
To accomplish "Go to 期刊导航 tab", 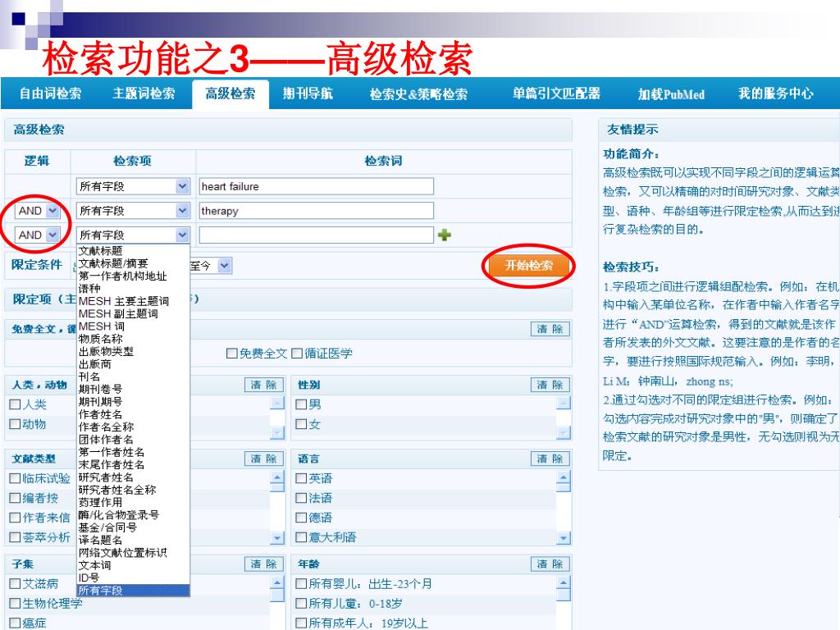I will point(308,94).
